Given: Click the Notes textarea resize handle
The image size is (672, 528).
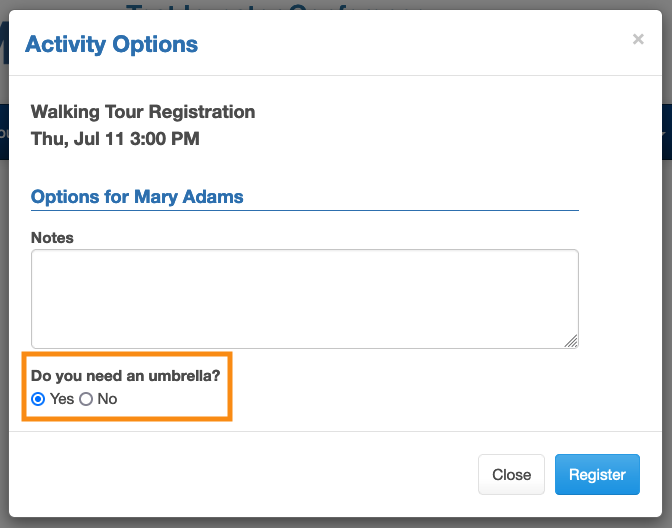Looking at the screenshot, I should (x=572, y=341).
